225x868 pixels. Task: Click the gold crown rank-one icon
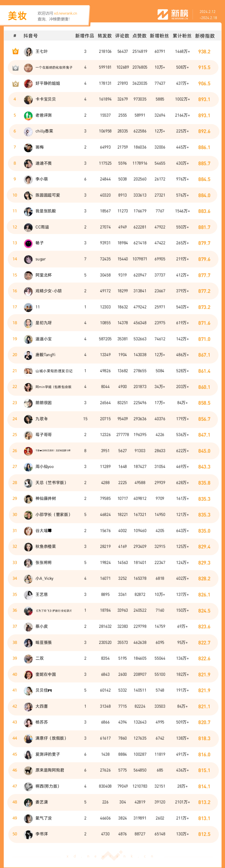(15, 52)
